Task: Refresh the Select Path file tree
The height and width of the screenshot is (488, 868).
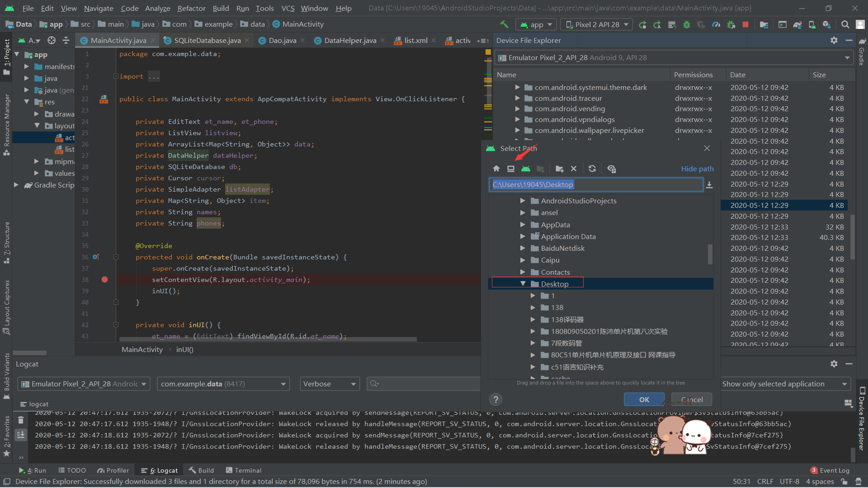Action: [592, 169]
